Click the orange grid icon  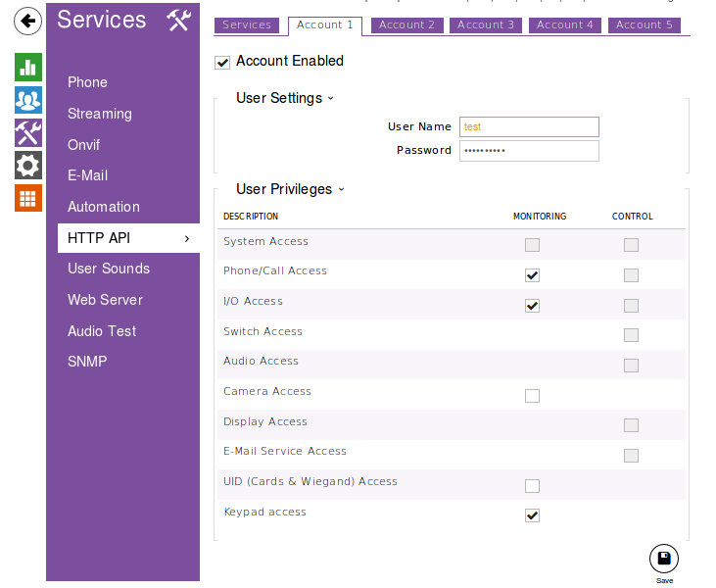coord(28,197)
